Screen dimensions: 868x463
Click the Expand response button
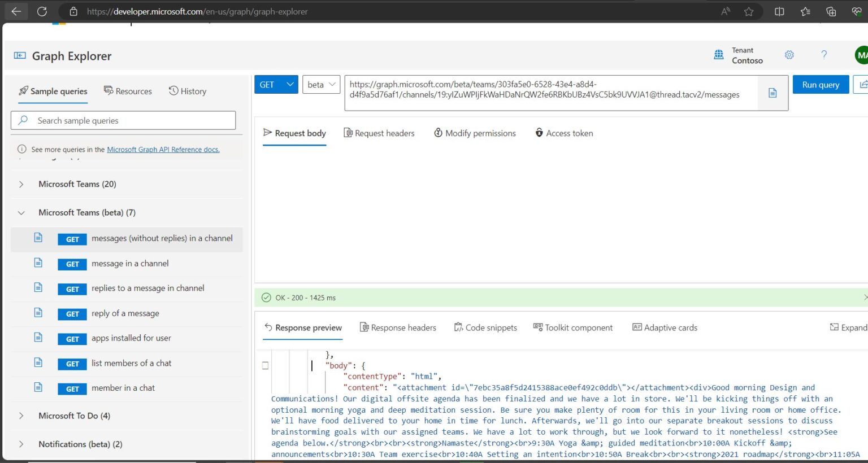[x=848, y=327]
